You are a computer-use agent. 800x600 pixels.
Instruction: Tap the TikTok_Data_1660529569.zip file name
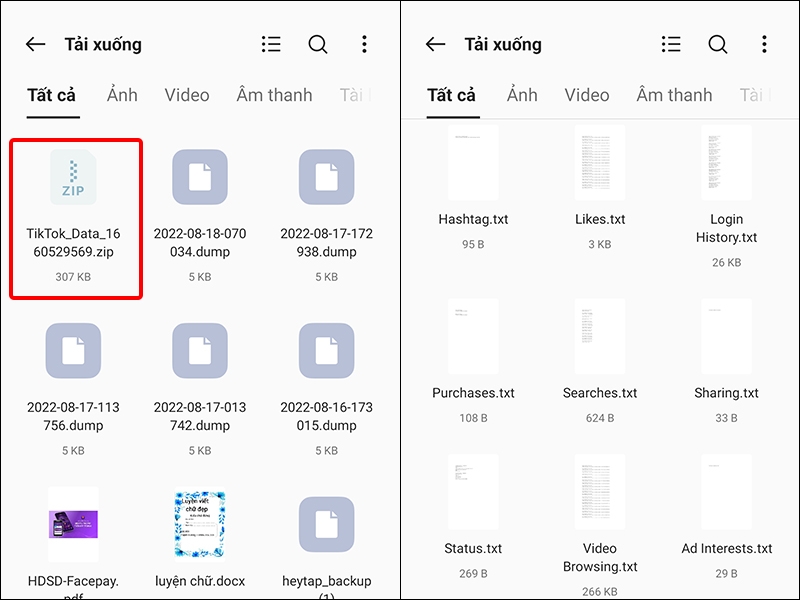[73, 242]
